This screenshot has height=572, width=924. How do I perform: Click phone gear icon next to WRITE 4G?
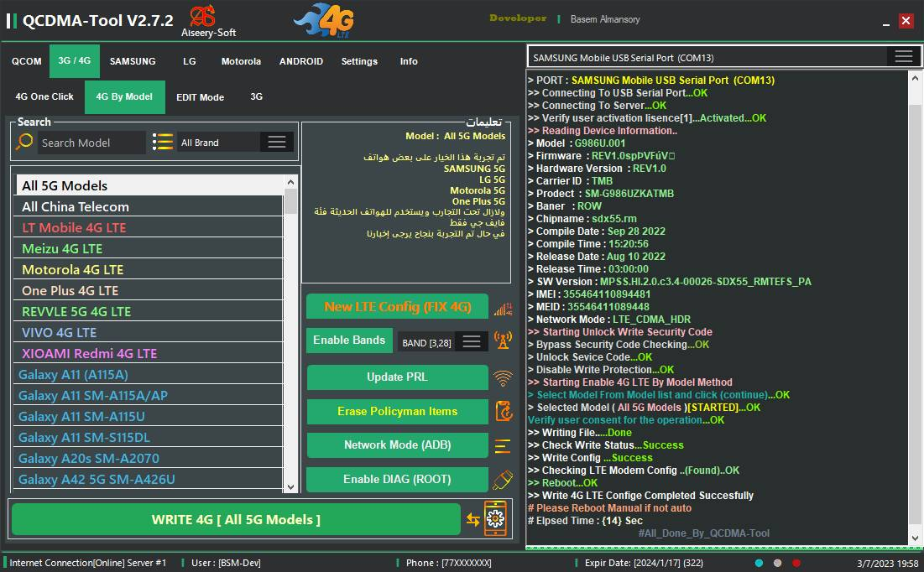pos(495,518)
